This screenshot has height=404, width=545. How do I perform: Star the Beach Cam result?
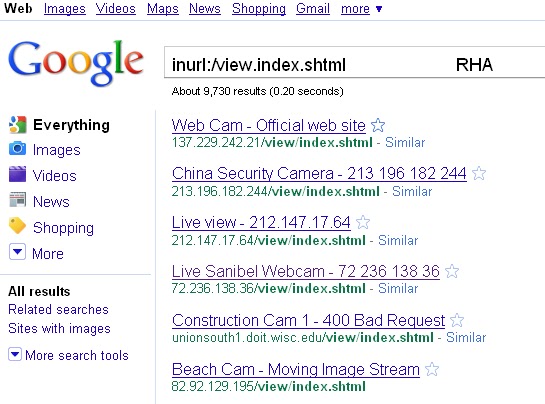point(432,369)
